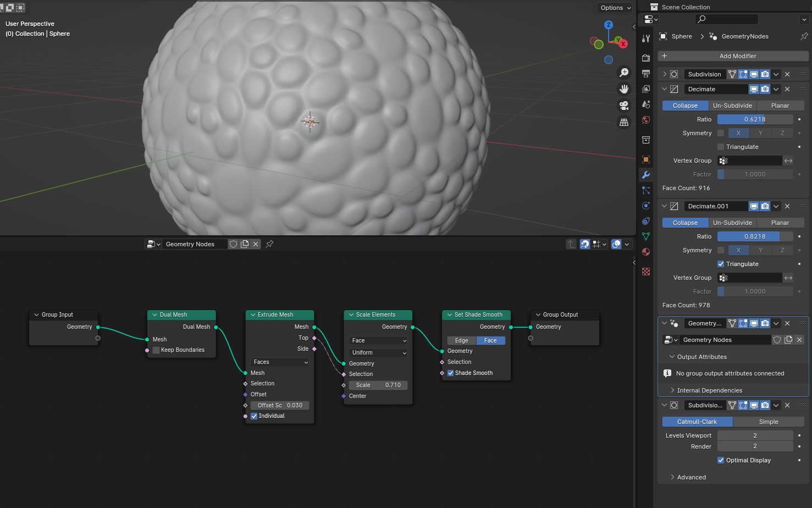The height and width of the screenshot is (508, 812).
Task: Open the Output properties tab
Action: click(x=646, y=73)
